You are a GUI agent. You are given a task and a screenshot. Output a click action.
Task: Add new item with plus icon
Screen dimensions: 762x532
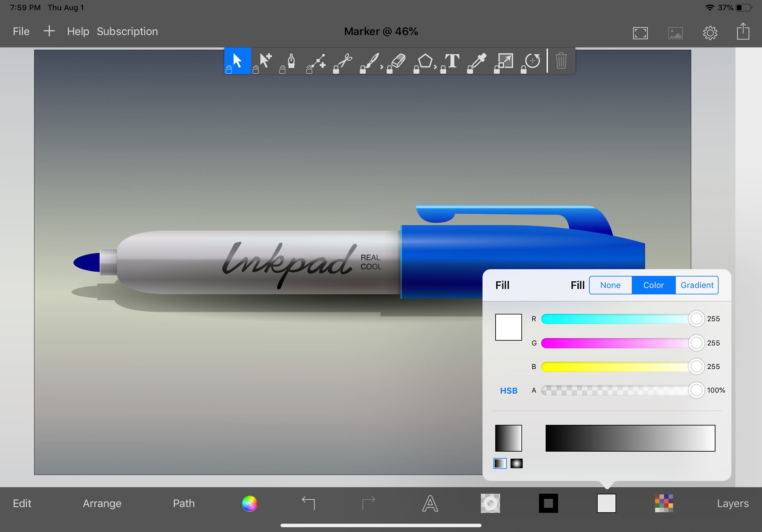click(x=49, y=31)
